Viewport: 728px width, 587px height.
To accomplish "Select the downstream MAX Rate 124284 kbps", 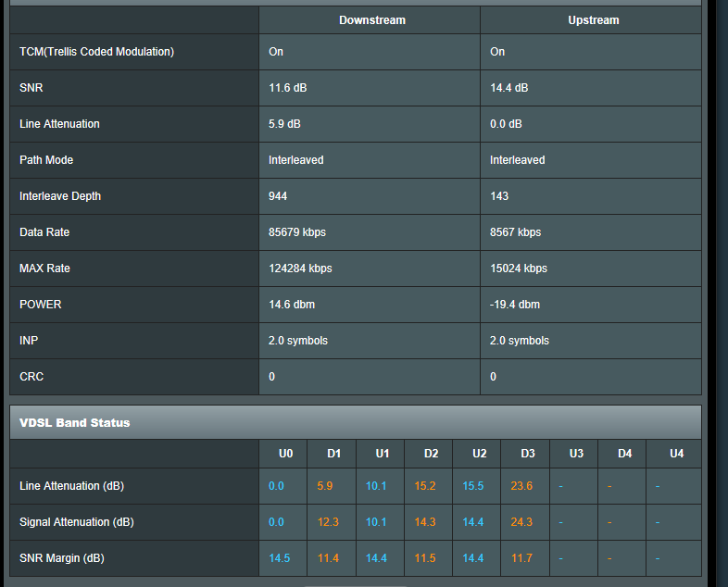I will click(300, 269).
